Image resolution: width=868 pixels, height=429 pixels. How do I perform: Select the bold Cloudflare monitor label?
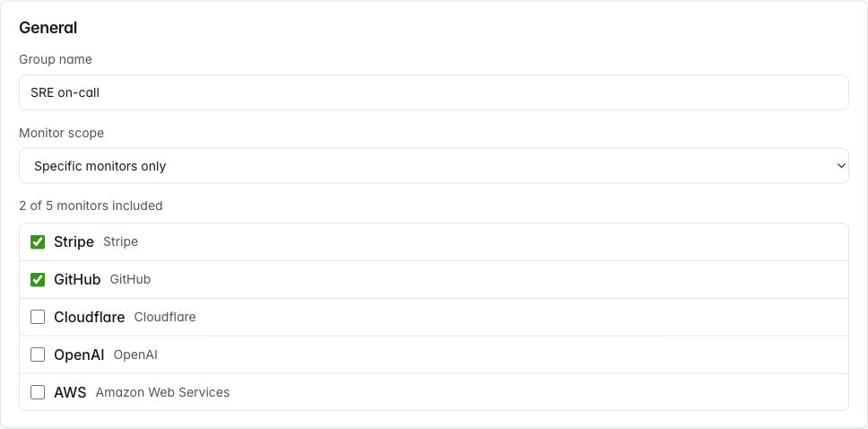coord(89,318)
